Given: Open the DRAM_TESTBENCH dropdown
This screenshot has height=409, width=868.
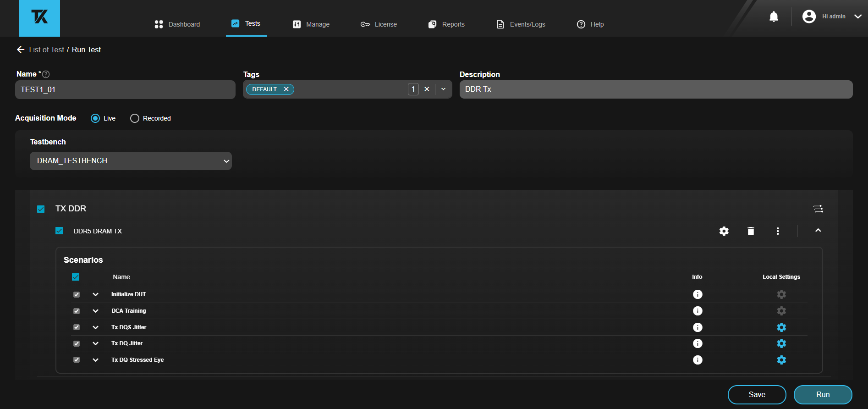Looking at the screenshot, I should coord(131,161).
